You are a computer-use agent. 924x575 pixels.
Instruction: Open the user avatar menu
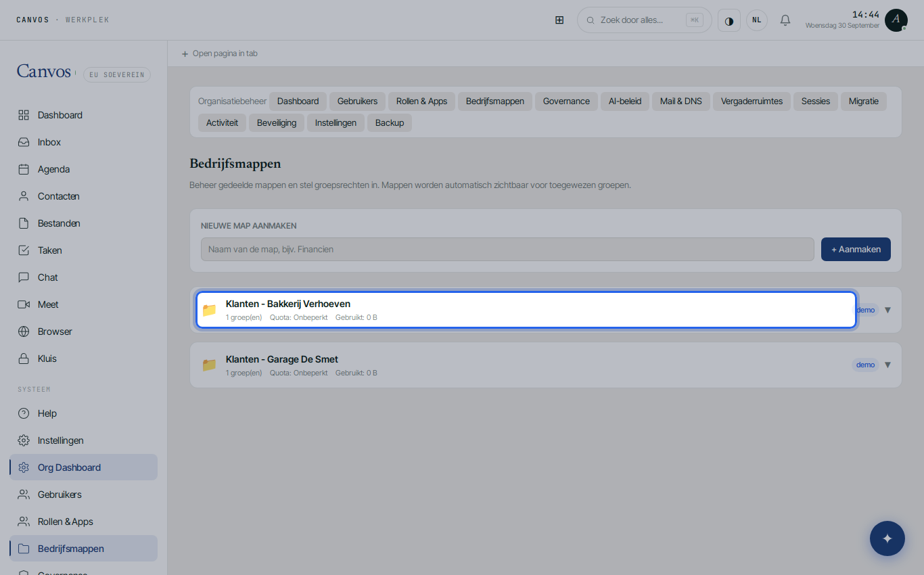click(896, 20)
